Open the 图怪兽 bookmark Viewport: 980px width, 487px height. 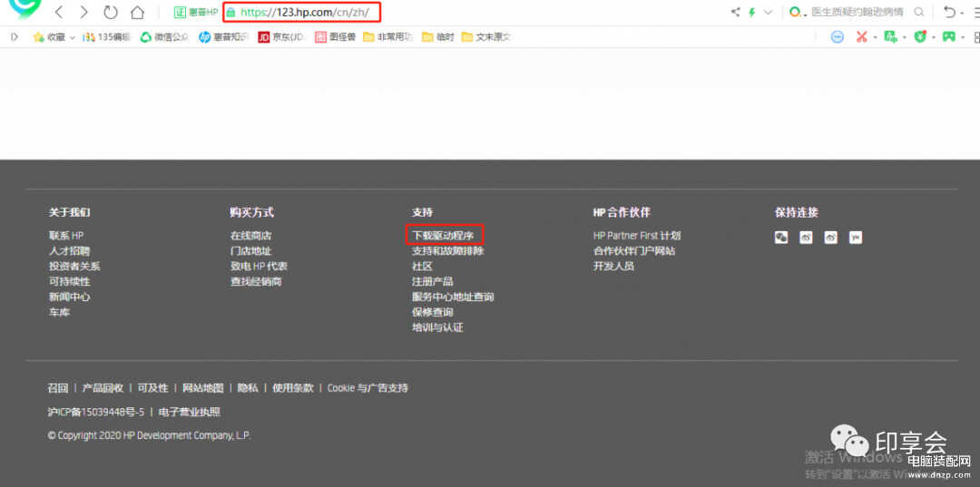[x=335, y=37]
